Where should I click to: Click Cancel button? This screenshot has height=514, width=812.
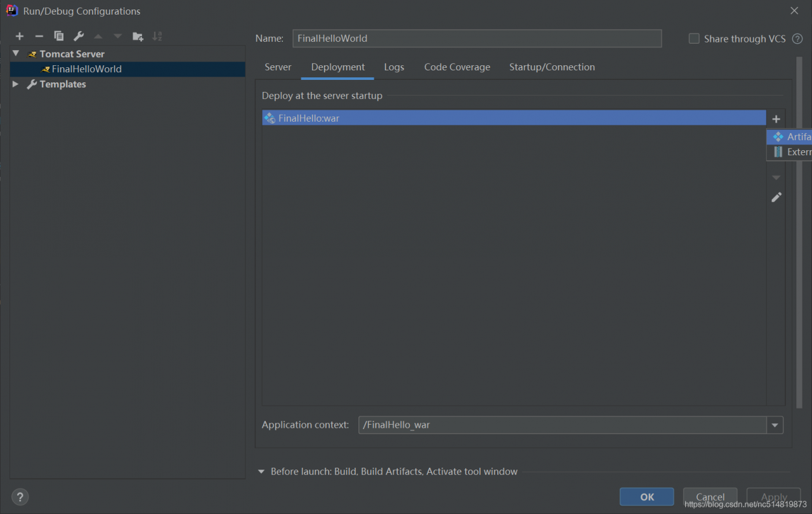[710, 497]
